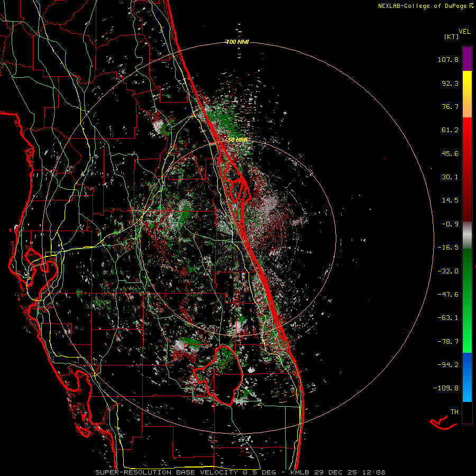This screenshot has height=476, width=476.
Task: Pick the yellow-orange band of the color bar
Action: coord(467,94)
